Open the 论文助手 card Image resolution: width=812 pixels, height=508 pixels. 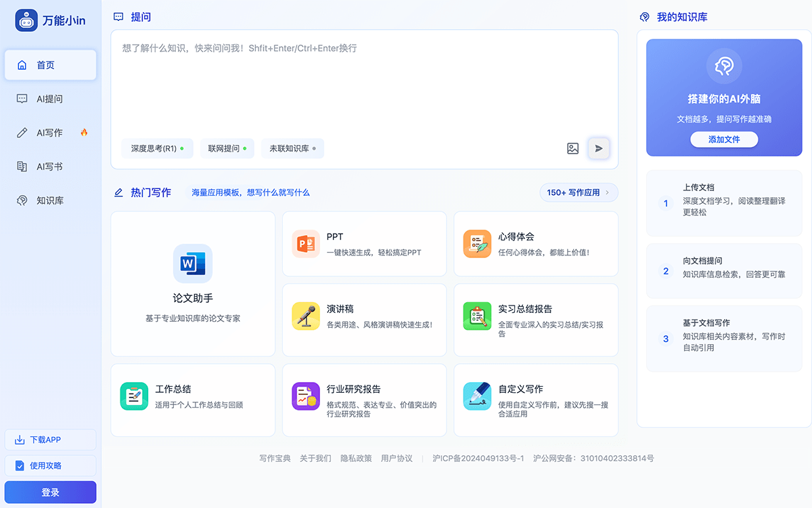coord(193,284)
